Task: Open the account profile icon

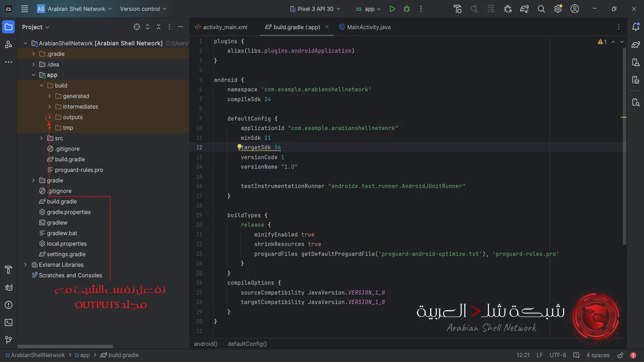Action: (x=575, y=9)
